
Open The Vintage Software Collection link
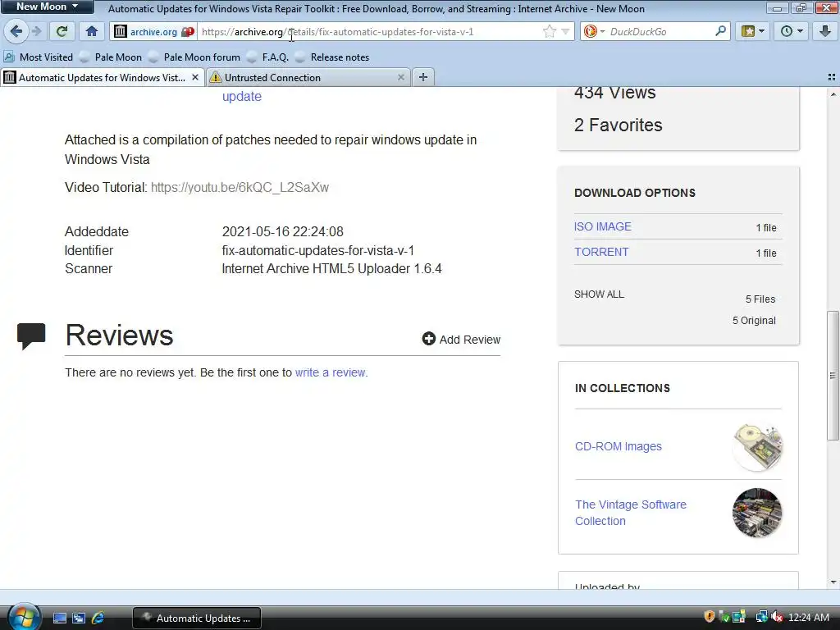pos(631,513)
